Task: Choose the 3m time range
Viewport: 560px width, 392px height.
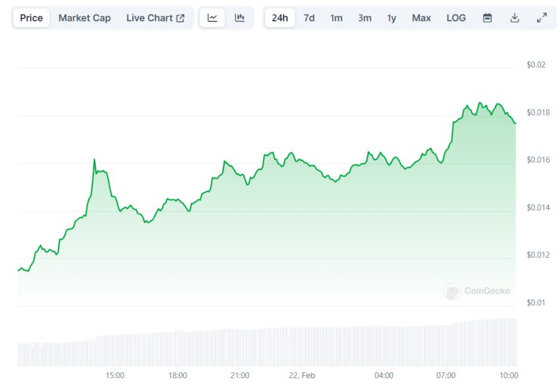Action: coord(364,18)
